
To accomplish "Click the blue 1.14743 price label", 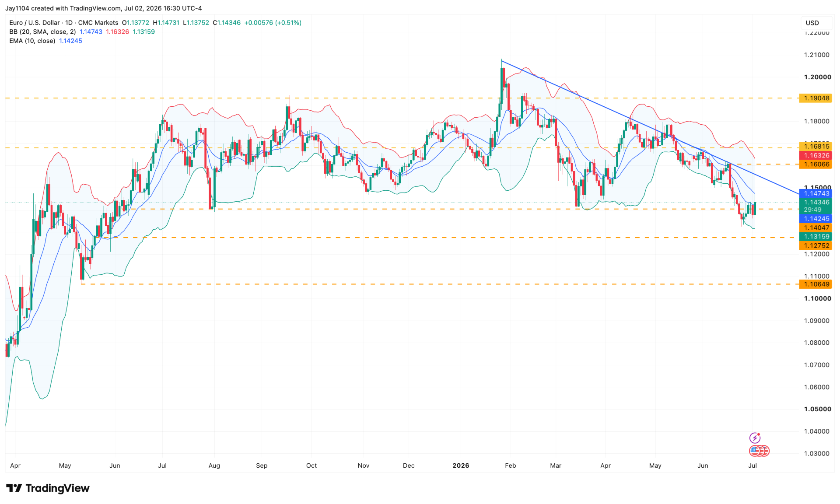I will [816, 193].
